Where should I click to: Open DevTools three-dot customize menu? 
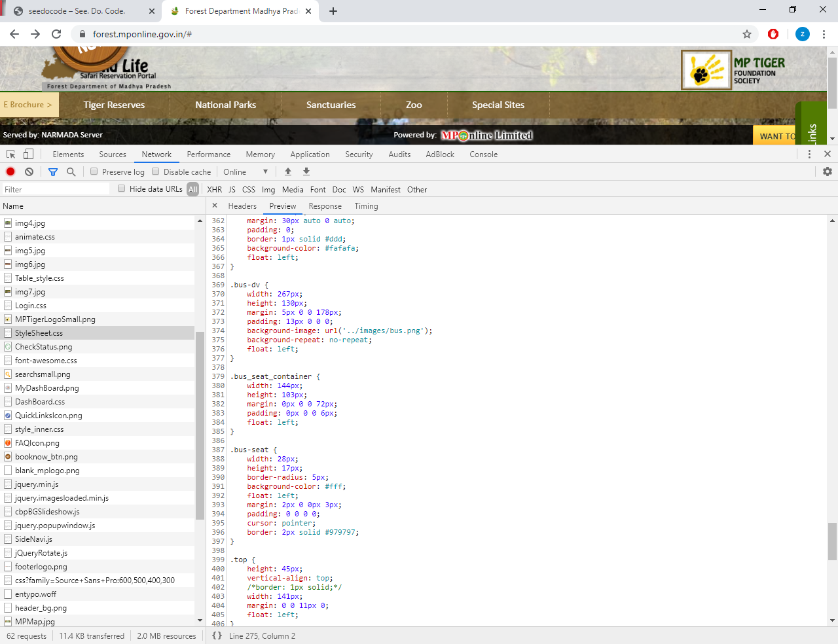(x=809, y=154)
